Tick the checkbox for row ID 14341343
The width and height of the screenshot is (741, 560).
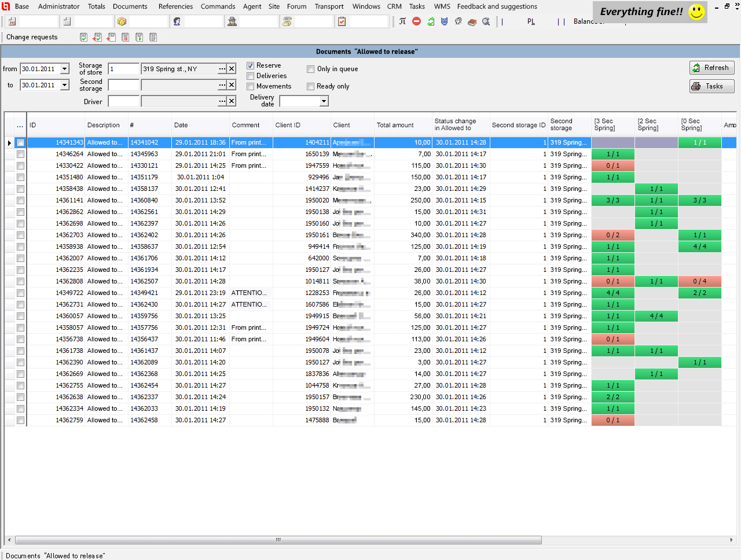(x=21, y=142)
